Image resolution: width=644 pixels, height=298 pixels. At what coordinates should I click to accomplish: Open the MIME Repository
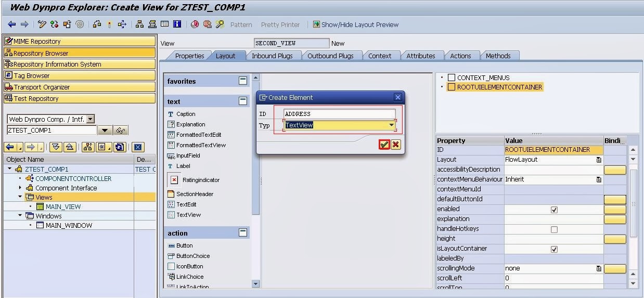click(x=80, y=41)
